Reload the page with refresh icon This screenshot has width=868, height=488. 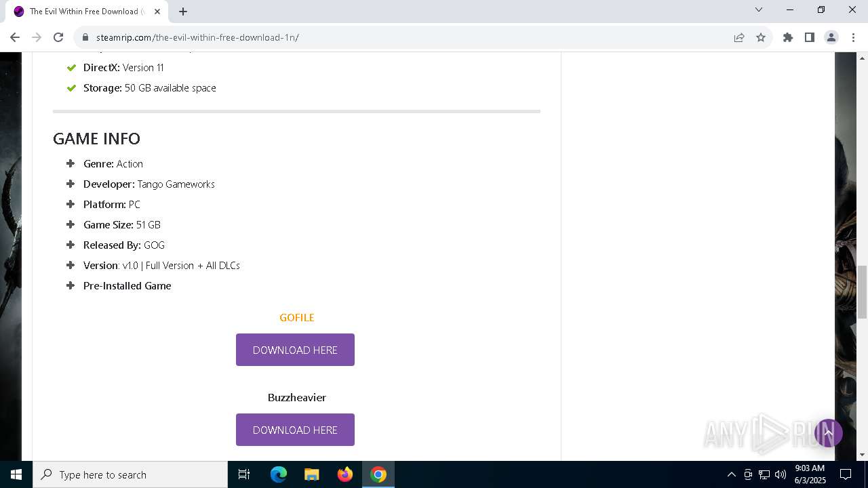coord(58,37)
